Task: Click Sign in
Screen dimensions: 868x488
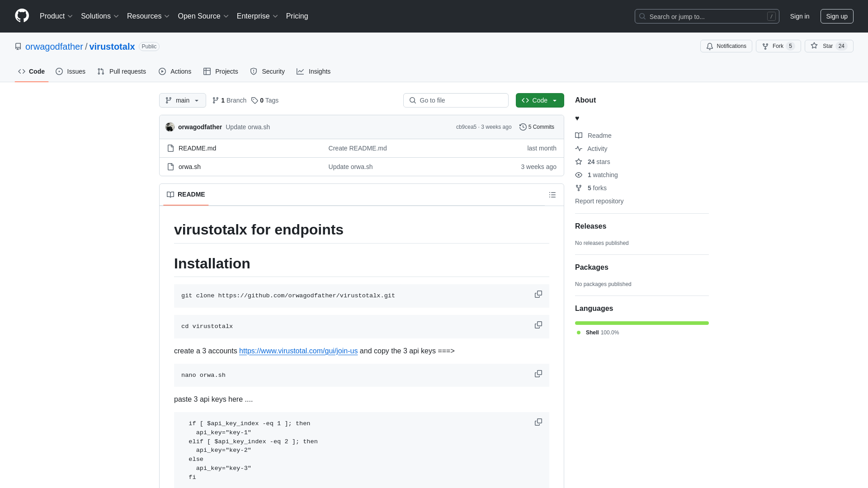Action: (799, 16)
